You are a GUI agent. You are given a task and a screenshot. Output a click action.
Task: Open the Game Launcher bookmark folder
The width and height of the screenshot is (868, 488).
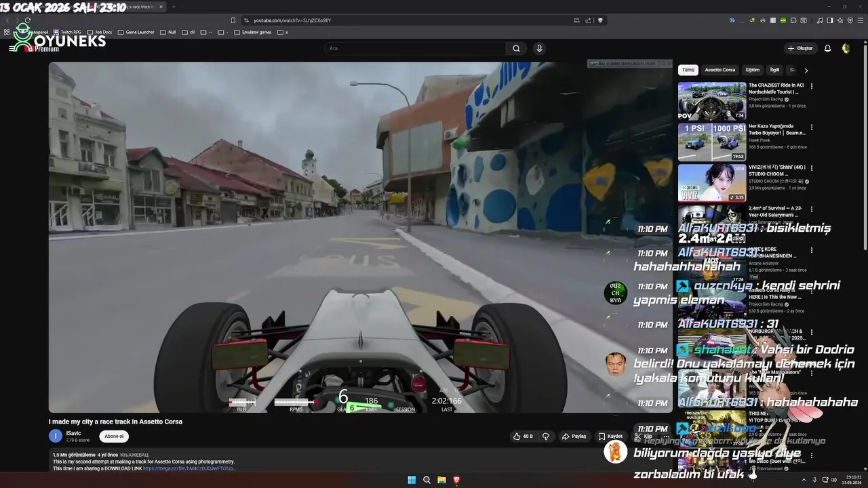(136, 32)
